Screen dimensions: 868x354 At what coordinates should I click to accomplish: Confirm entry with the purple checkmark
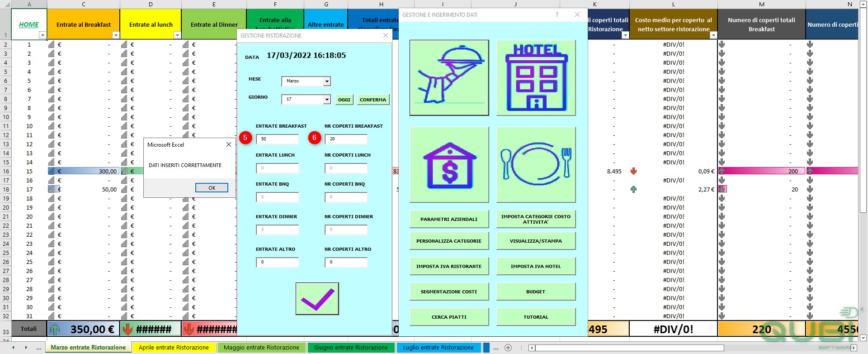(x=317, y=299)
